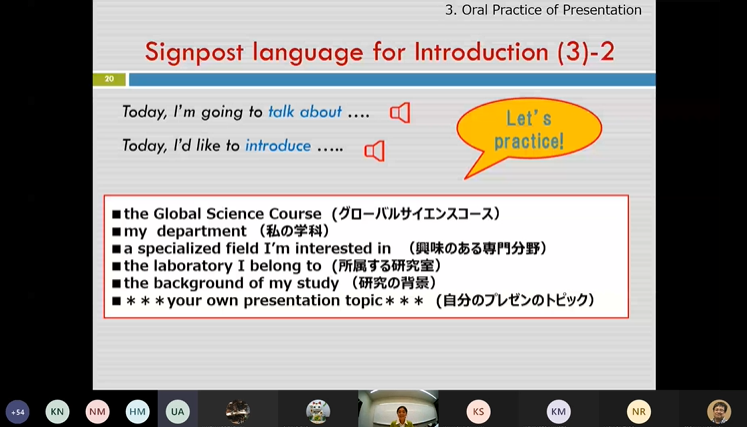Image resolution: width=747 pixels, height=427 pixels.
Task: Click the slide number 20 badge
Action: point(109,79)
